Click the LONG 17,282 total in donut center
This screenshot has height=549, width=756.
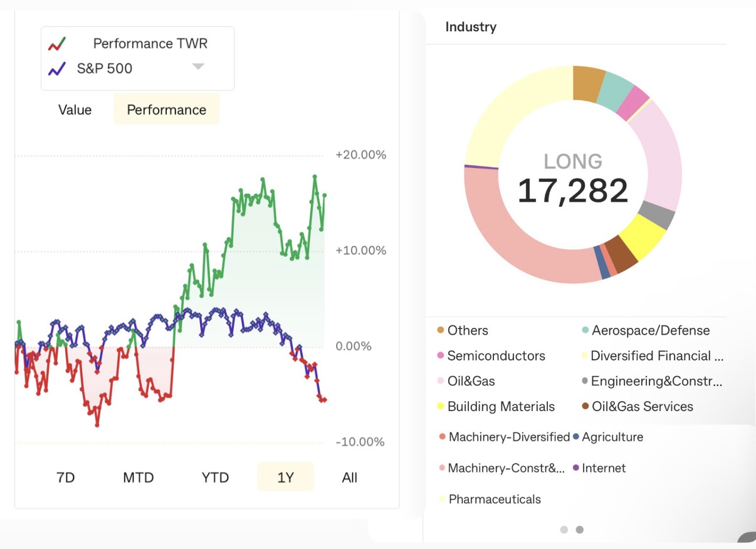[x=572, y=179]
